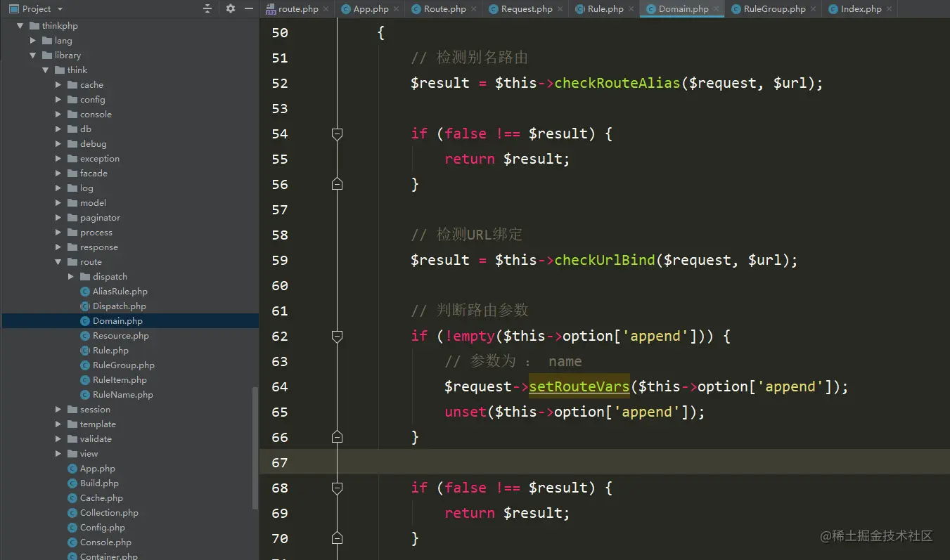The image size is (950, 560).
Task: Click the Build.php file icon in tree
Action: tap(72, 483)
